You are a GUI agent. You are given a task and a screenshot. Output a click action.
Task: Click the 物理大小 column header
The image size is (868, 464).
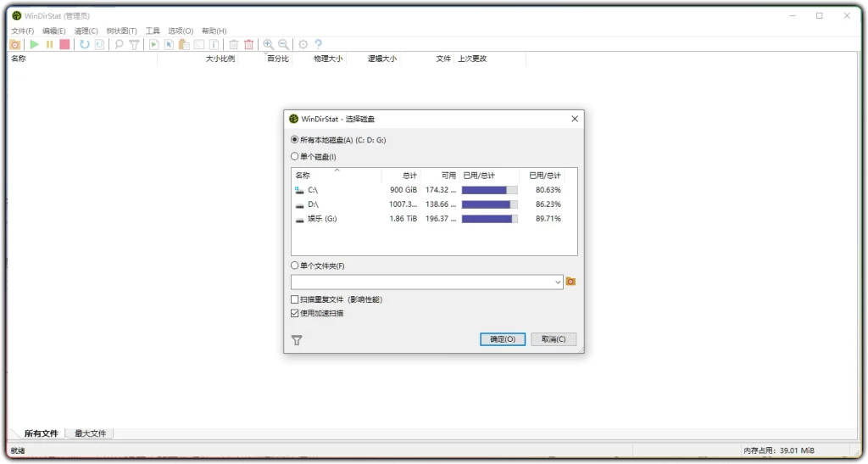(x=328, y=59)
